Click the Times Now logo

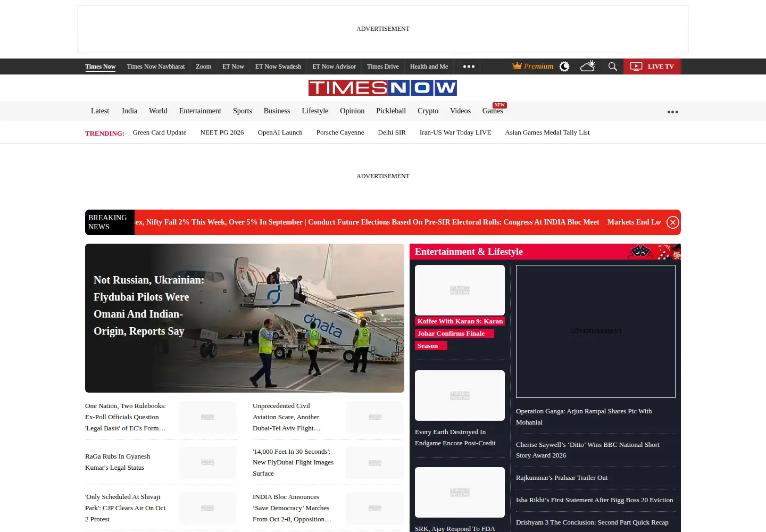click(383, 88)
